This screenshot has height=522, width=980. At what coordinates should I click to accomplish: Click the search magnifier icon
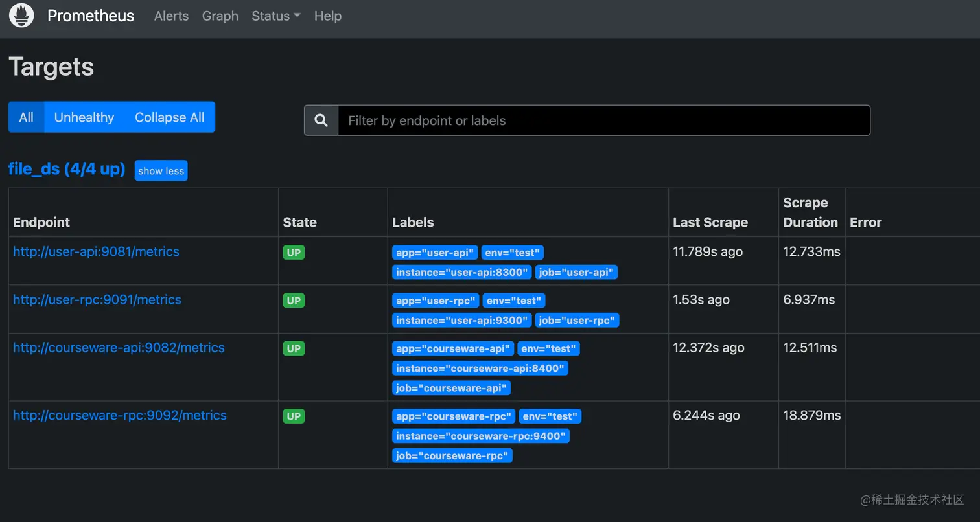click(321, 120)
